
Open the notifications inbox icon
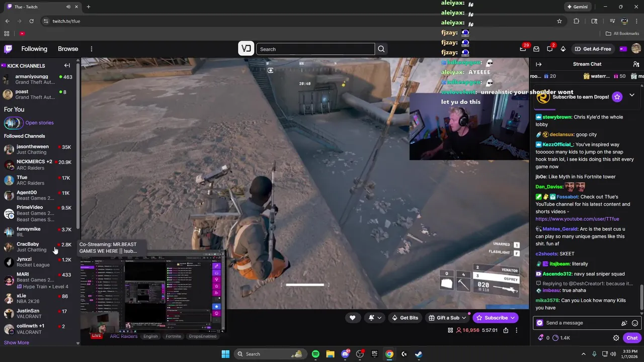click(x=536, y=49)
